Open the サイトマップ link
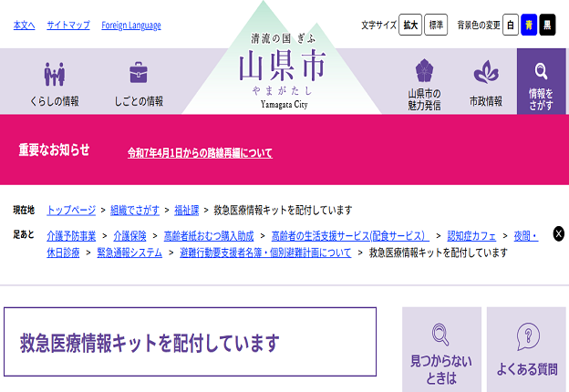Screen dimensions: 569x392 click(68, 26)
